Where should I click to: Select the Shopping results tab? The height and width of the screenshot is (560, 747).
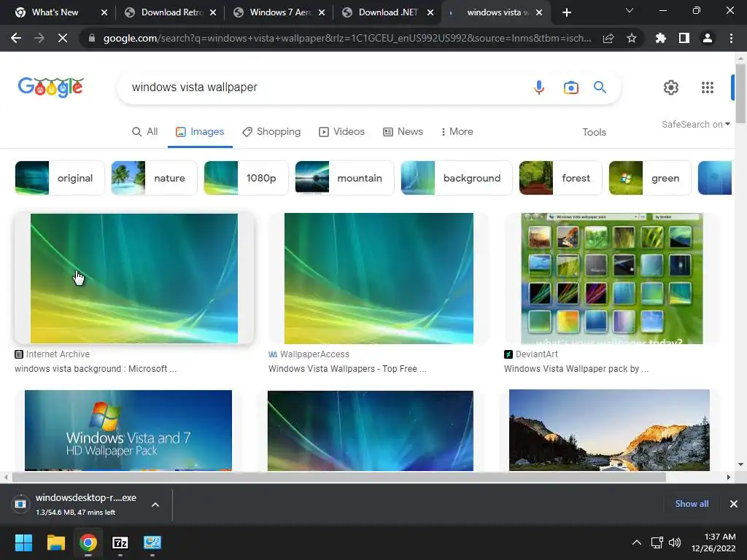coord(271,131)
